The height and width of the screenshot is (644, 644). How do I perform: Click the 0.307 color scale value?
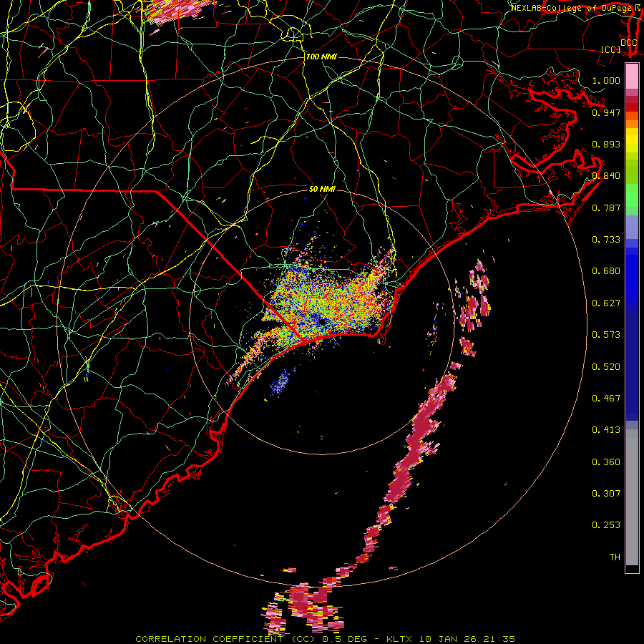point(606,493)
